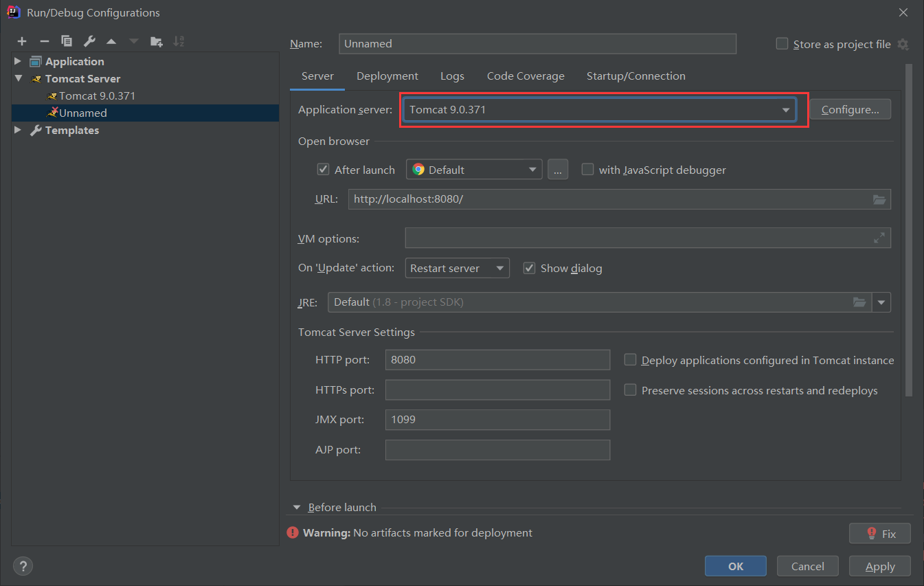The height and width of the screenshot is (586, 924).
Task: Check Preserve sessions across restarts and redeploys
Action: [630, 390]
